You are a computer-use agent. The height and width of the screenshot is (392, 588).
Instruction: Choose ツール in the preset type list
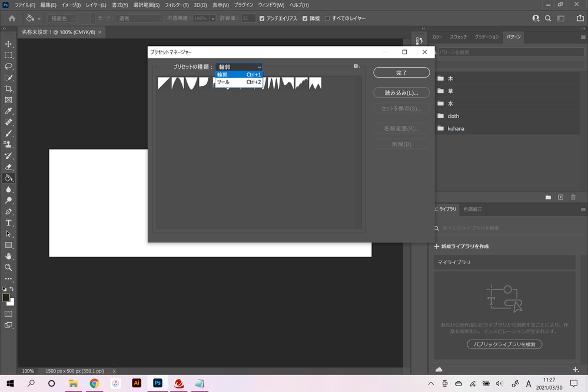[239, 82]
